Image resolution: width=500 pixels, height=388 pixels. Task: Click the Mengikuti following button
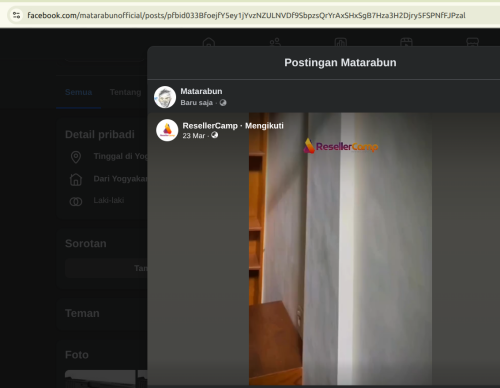point(264,126)
